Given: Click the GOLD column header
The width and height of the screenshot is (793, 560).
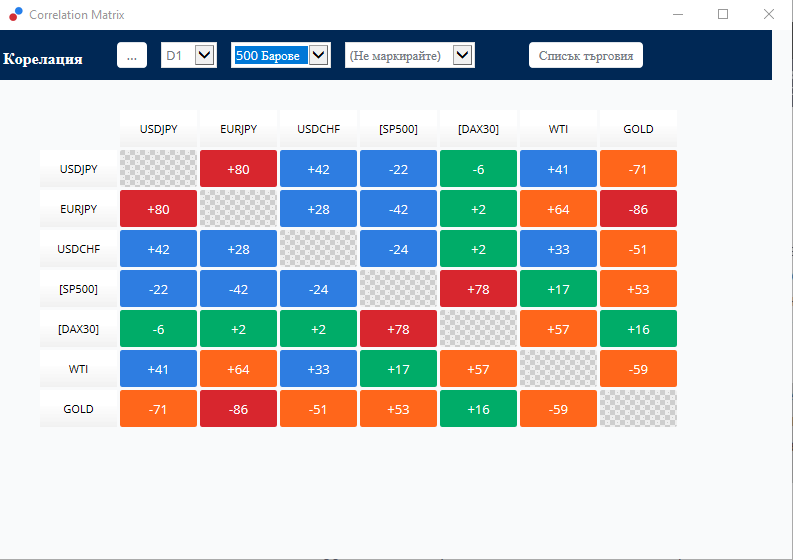Looking at the screenshot, I should [x=638, y=129].
